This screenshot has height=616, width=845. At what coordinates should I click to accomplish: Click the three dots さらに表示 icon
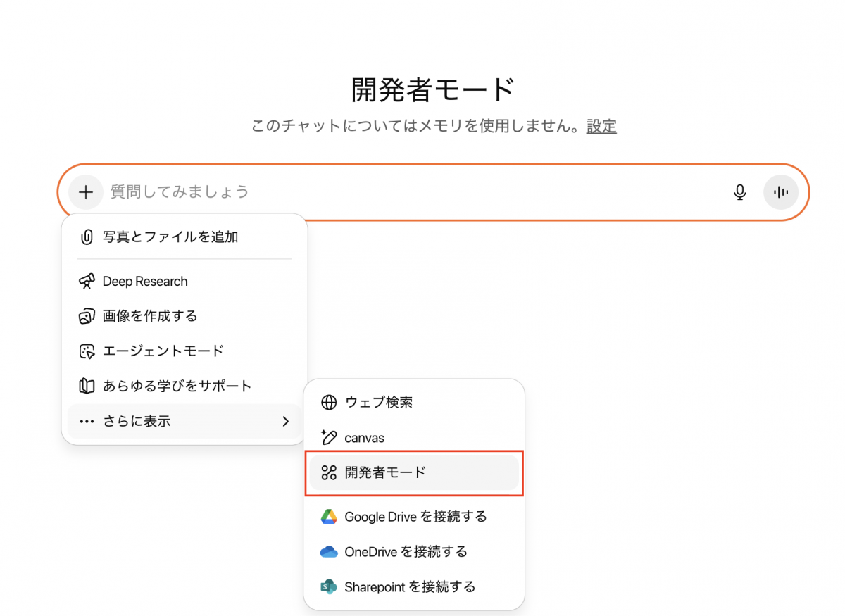tap(87, 422)
